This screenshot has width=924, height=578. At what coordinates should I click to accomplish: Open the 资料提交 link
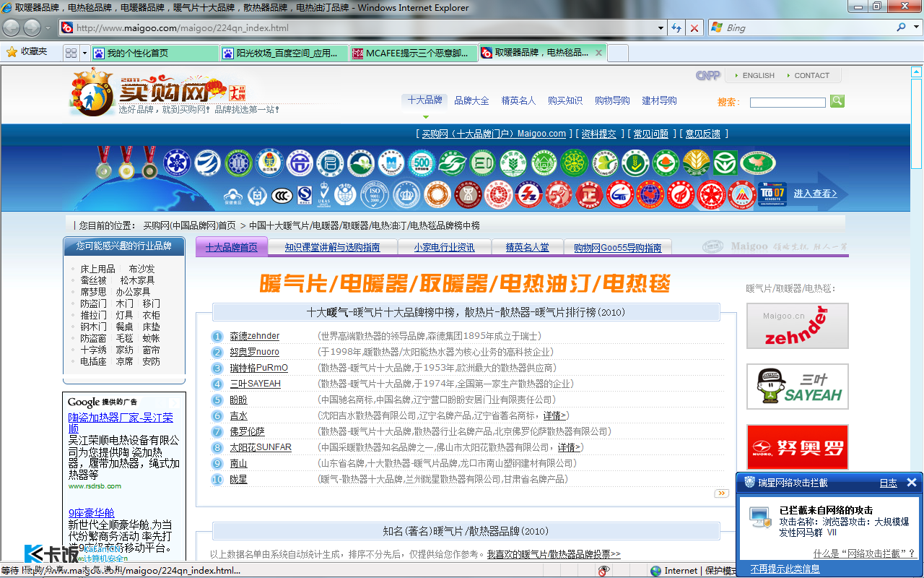tap(599, 134)
